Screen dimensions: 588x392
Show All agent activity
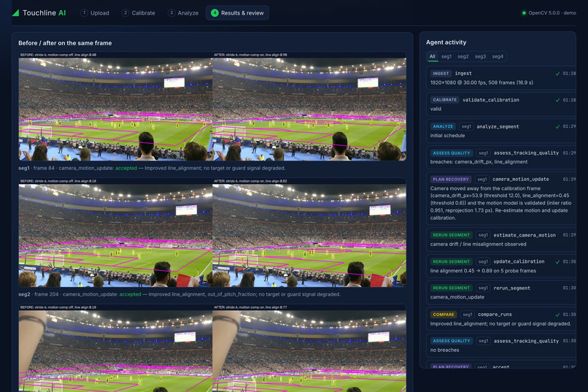(x=433, y=56)
